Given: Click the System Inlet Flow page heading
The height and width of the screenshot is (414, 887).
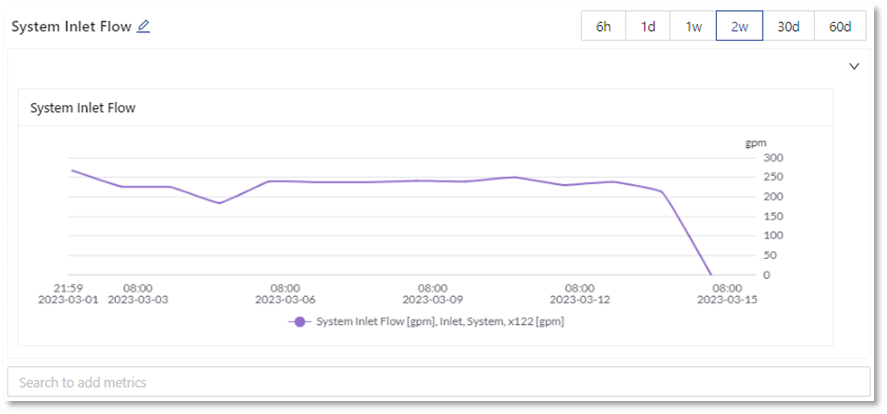Looking at the screenshot, I should tap(71, 26).
